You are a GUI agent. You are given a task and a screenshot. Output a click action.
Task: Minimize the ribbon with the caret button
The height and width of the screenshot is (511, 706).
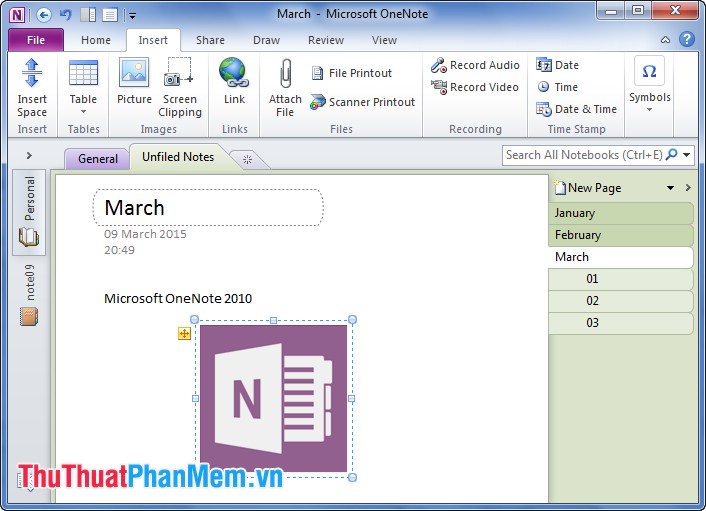tap(665, 40)
